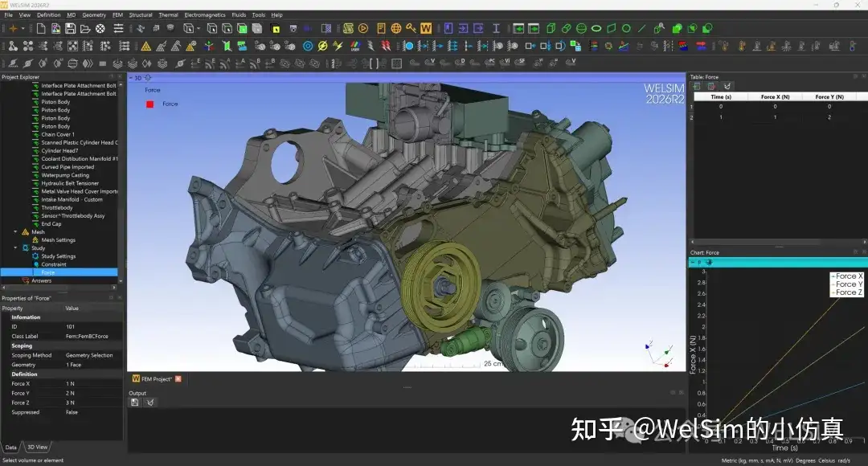Open the File menu
This screenshot has width=868, height=466.
point(8,15)
